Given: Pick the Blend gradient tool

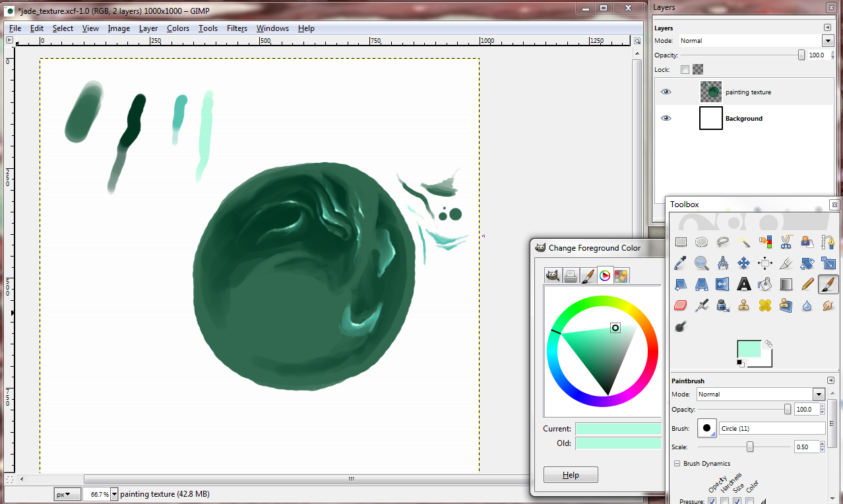Looking at the screenshot, I should point(786,284).
